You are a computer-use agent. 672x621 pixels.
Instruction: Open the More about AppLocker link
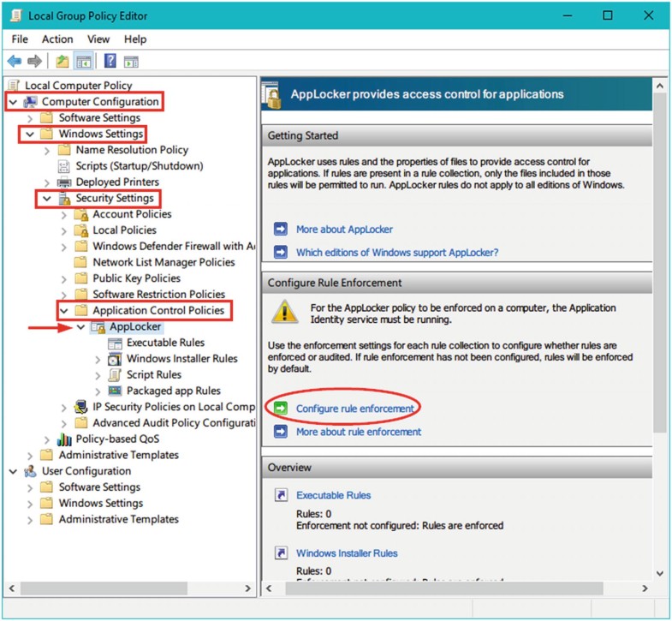coord(344,230)
